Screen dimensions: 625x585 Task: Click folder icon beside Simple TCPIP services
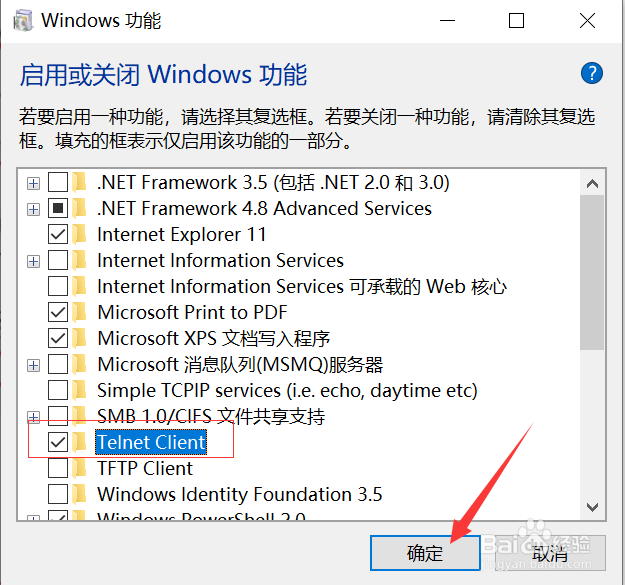point(82,390)
